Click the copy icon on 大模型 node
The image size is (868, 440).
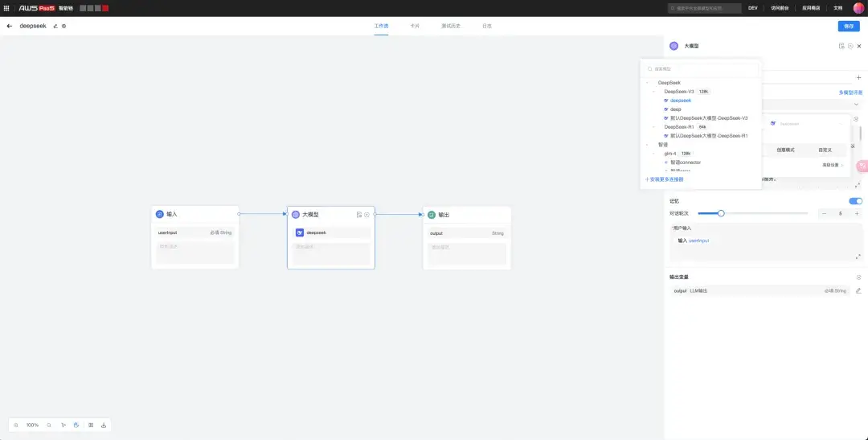(x=359, y=215)
